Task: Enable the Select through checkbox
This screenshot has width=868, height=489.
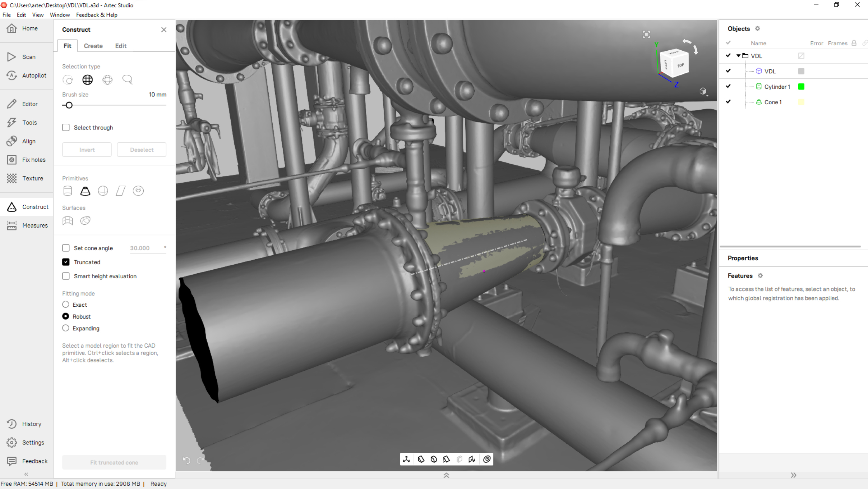Action: pyautogui.click(x=66, y=127)
